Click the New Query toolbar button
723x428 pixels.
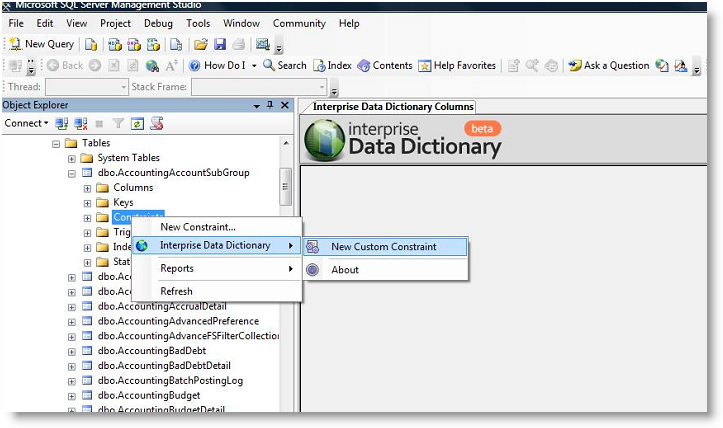coord(41,44)
